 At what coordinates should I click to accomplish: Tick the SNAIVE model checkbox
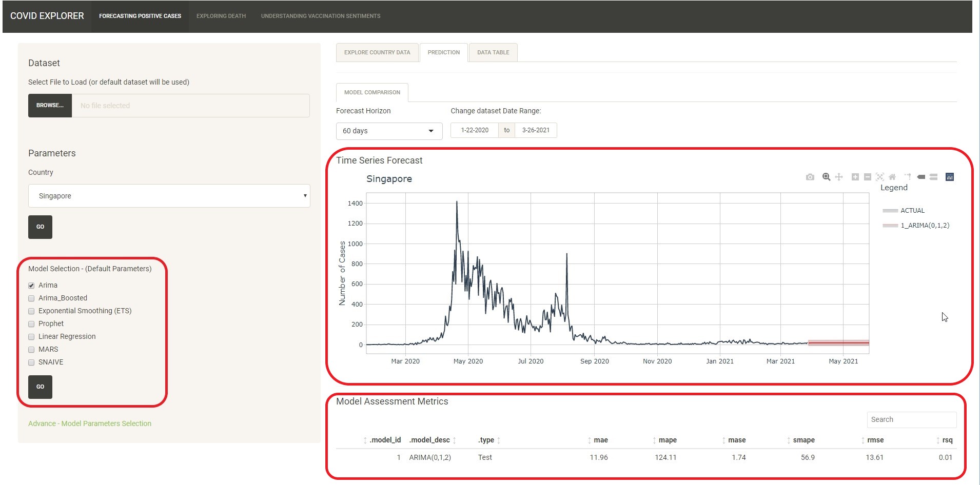pyautogui.click(x=31, y=362)
